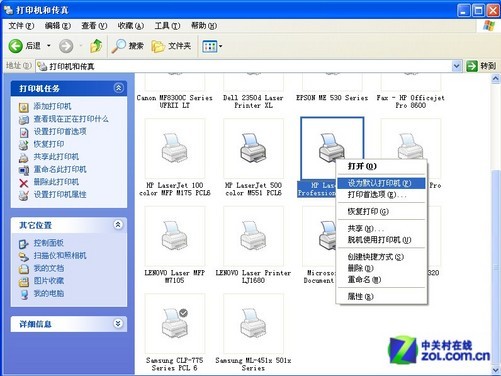Select the HP LaserJet 500 color M551 printer
This screenshot has height=376, width=501.
click(x=253, y=148)
